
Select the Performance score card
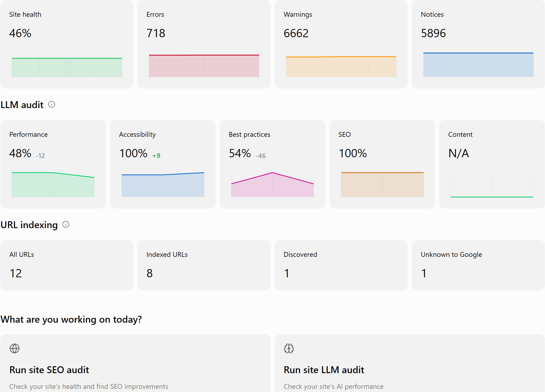[x=53, y=164]
